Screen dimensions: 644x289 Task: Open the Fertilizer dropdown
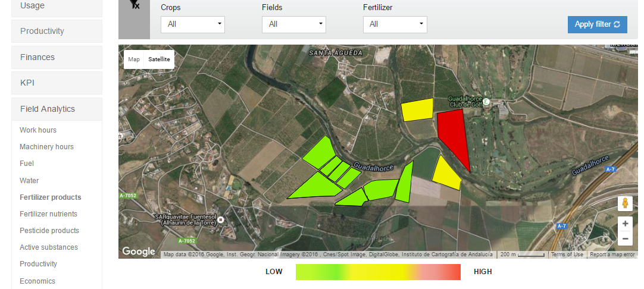[395, 24]
